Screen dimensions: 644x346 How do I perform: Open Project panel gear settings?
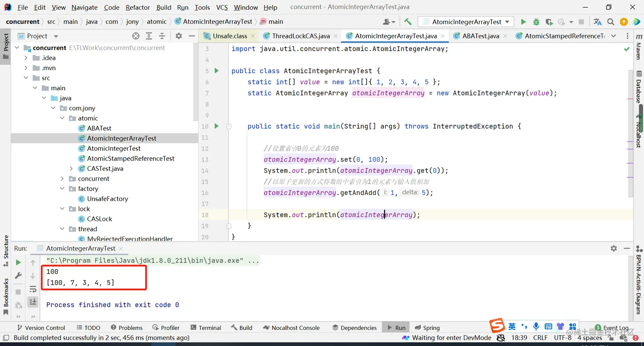pyautogui.click(x=179, y=36)
